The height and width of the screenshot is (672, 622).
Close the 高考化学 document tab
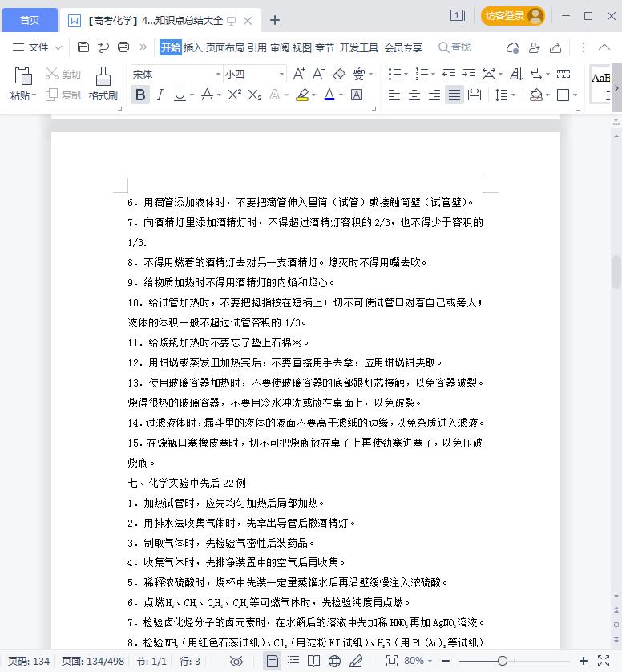click(x=248, y=21)
